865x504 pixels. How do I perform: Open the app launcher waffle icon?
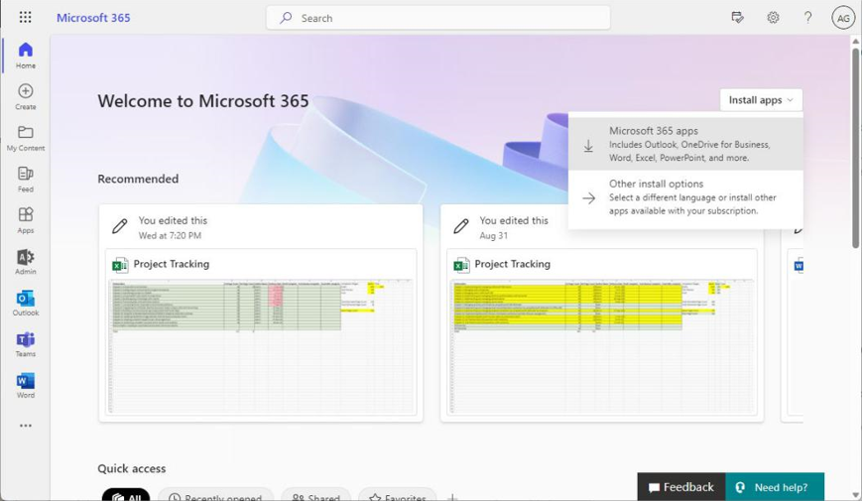pyautogui.click(x=26, y=17)
